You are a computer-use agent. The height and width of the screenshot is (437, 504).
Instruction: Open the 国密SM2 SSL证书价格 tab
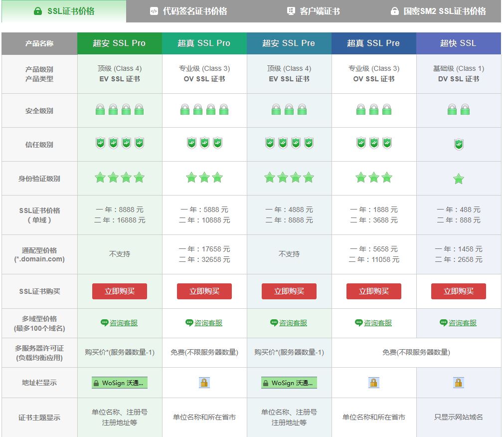click(x=438, y=11)
